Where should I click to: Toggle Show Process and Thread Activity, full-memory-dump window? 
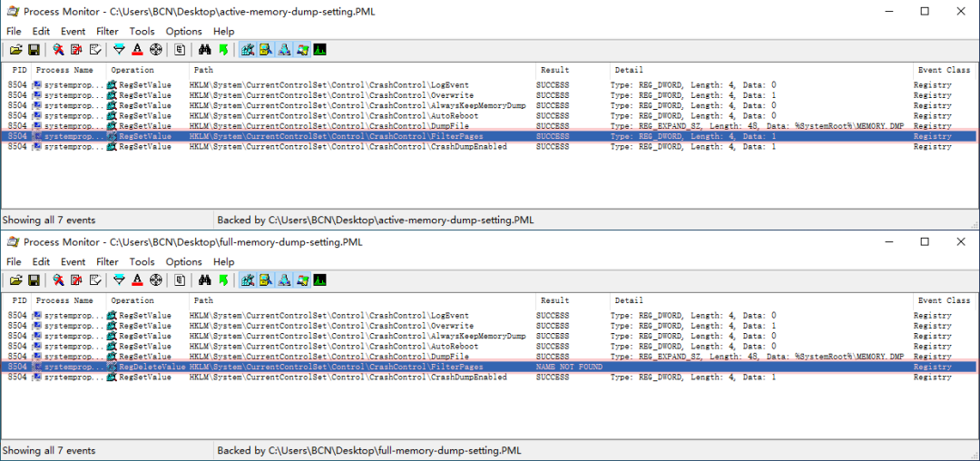point(303,280)
